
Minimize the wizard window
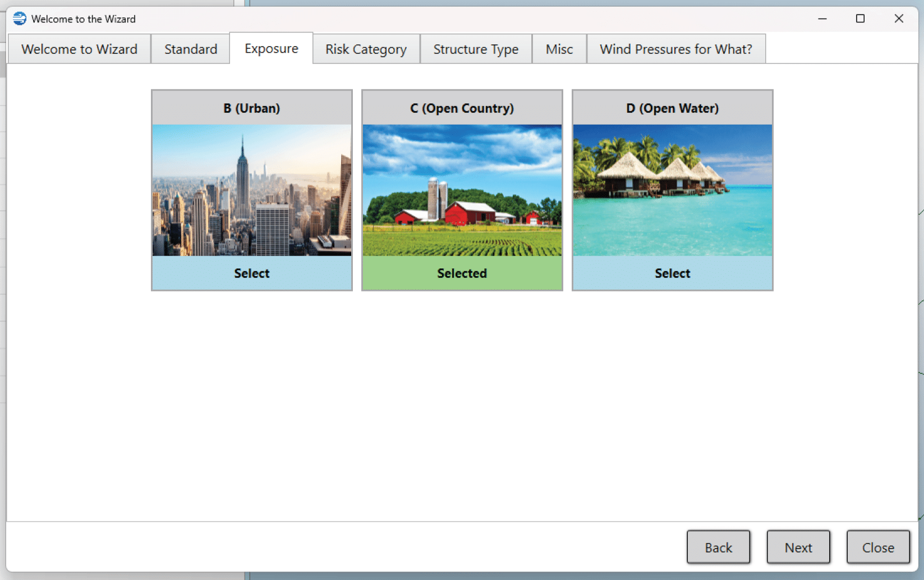pyautogui.click(x=822, y=19)
